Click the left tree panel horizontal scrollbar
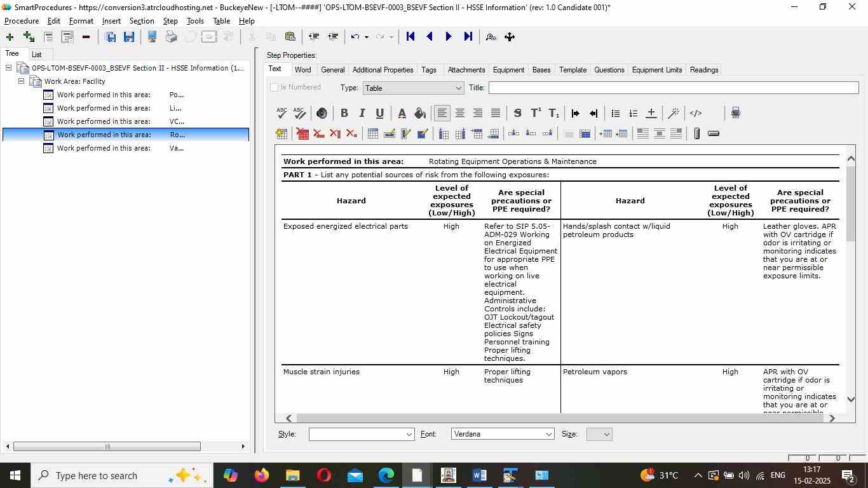The height and width of the screenshot is (488, 868). point(107,447)
